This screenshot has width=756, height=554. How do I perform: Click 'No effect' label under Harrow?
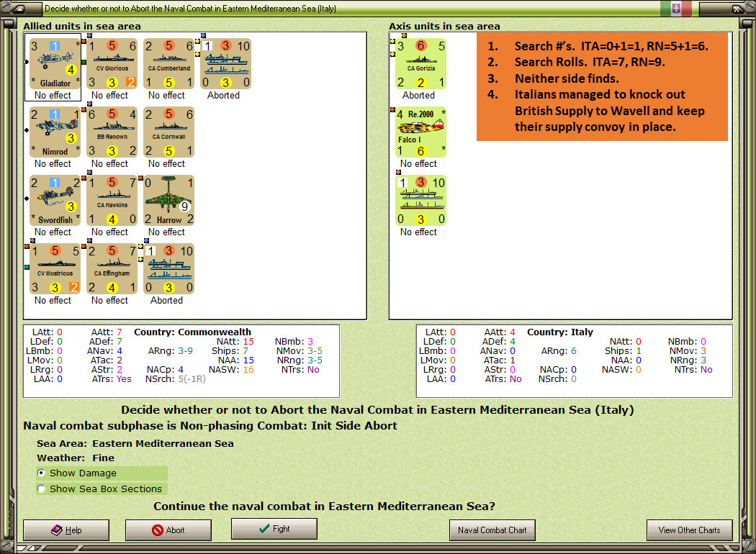166,232
